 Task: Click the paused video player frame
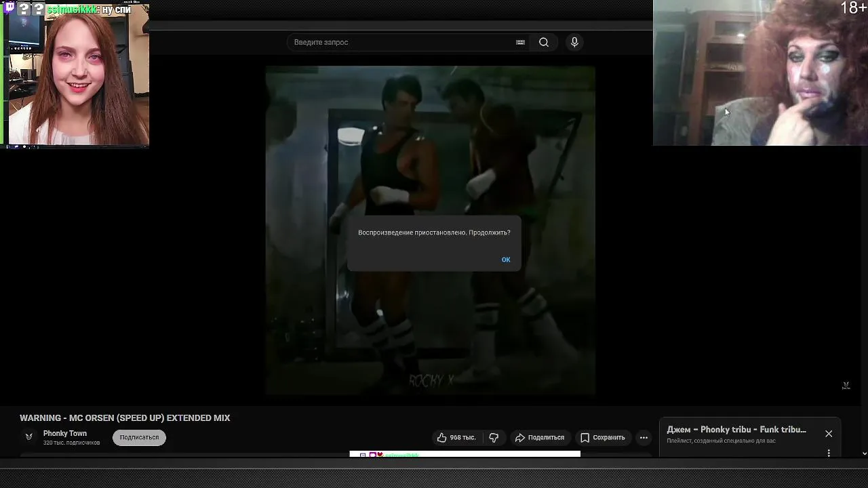click(431, 230)
